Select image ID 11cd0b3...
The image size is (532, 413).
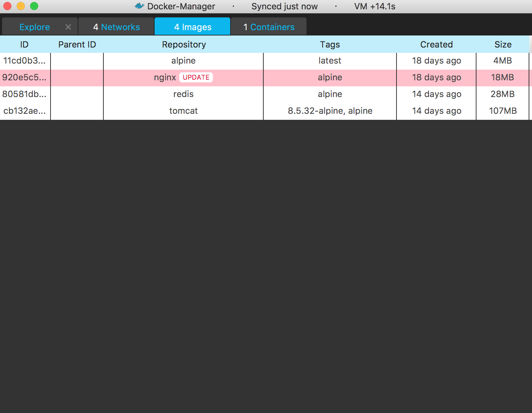coord(24,61)
